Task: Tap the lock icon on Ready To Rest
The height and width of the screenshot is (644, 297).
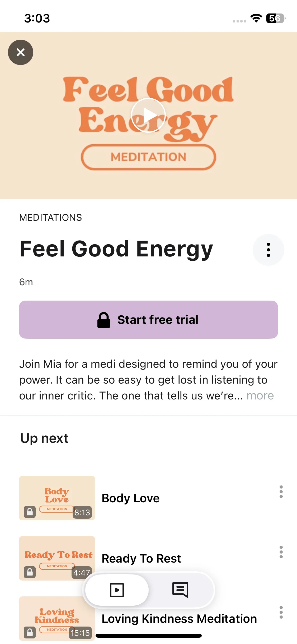Action: [30, 572]
